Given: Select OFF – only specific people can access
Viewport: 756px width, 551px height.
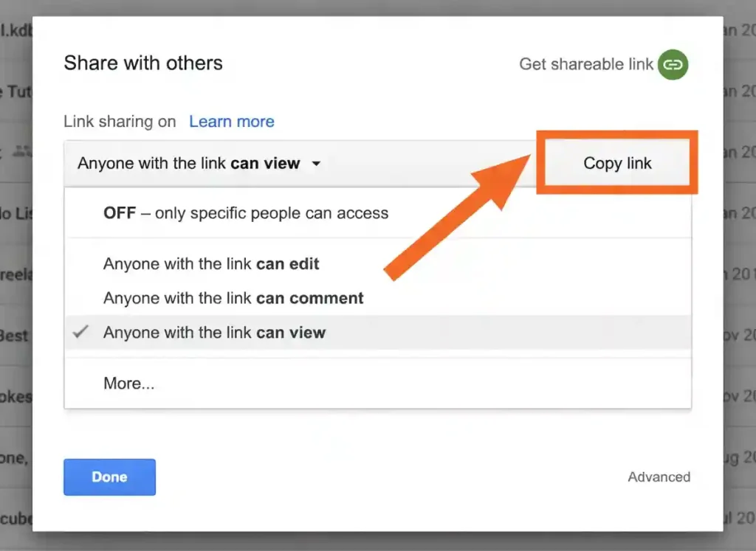Looking at the screenshot, I should 378,213.
